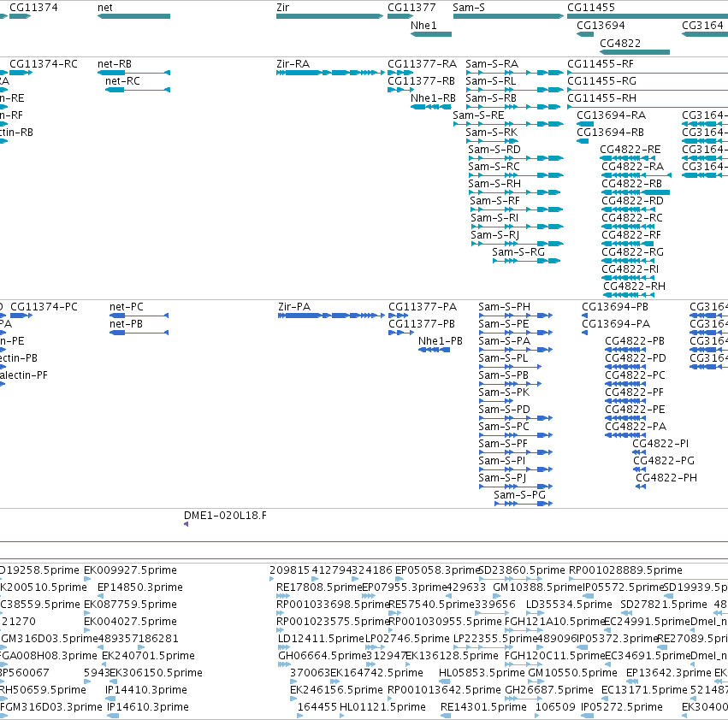Click EST SD23860.5prime
This screenshot has width=728, height=720.
510,579
